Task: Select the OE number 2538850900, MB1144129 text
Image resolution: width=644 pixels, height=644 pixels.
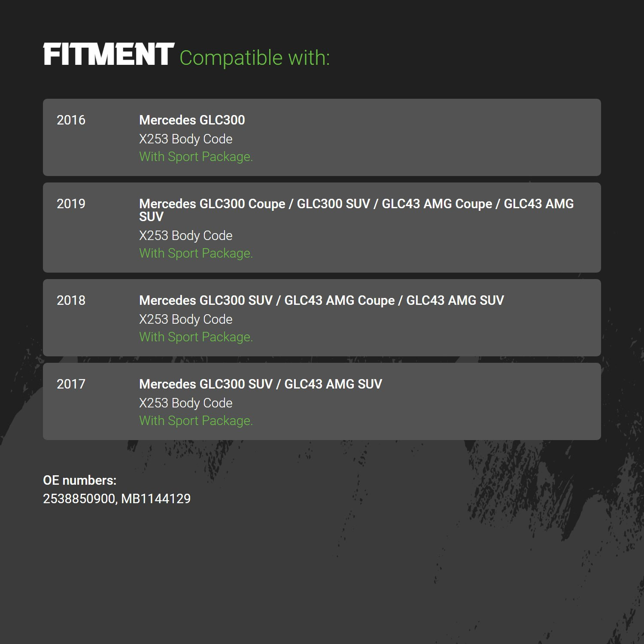Action: pyautogui.click(x=117, y=499)
